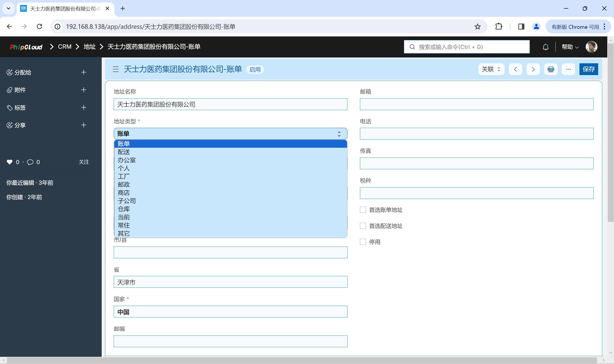This screenshot has width=614, height=364.
Task: Click the 地址名称 input field
Action: pos(230,104)
